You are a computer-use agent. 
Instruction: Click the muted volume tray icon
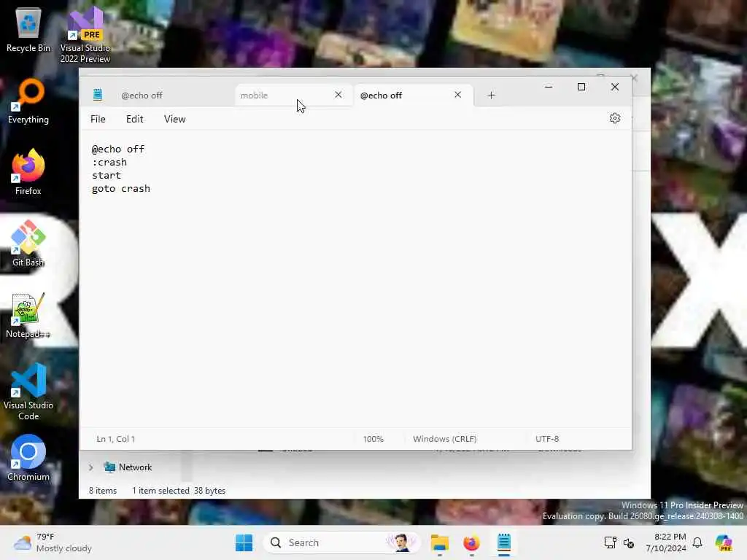tap(629, 542)
